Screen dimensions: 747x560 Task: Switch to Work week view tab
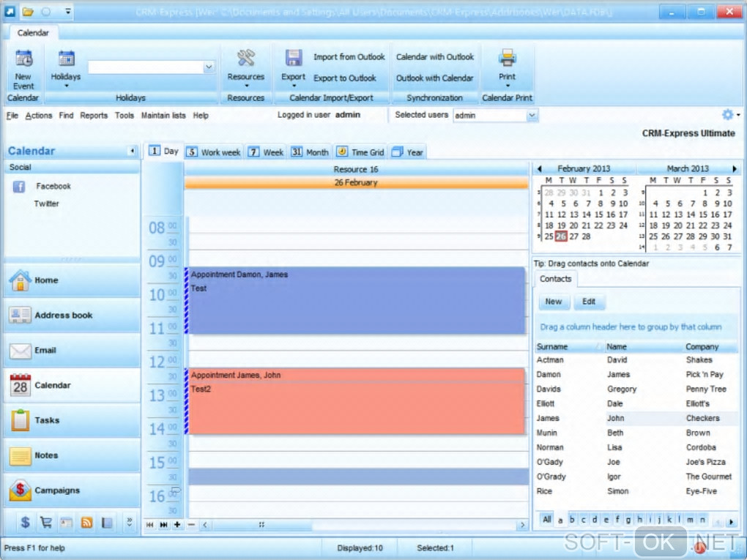point(213,152)
